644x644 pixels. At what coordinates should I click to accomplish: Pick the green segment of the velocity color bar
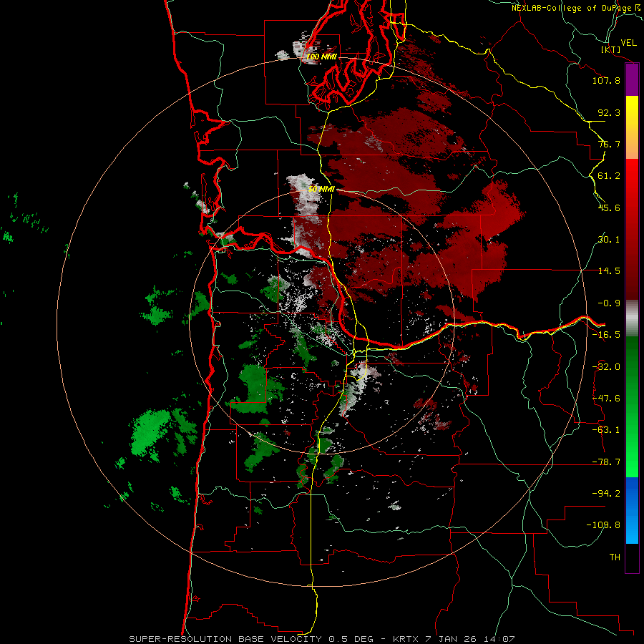632,406
